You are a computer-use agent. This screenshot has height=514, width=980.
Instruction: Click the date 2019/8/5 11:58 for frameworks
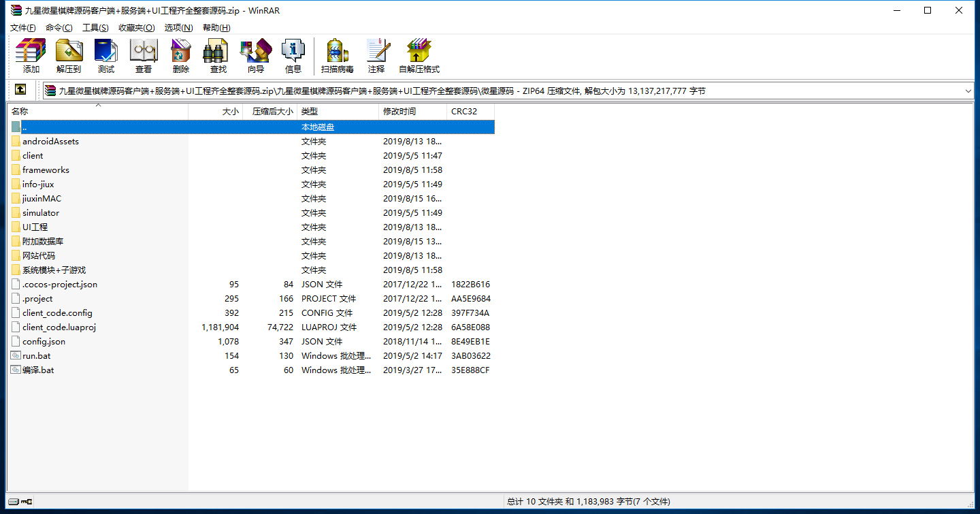click(x=412, y=170)
